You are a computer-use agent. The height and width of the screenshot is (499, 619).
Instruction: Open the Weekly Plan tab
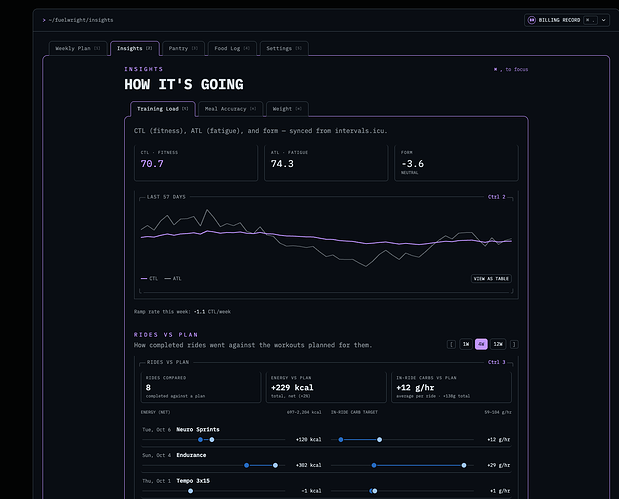tap(78, 49)
